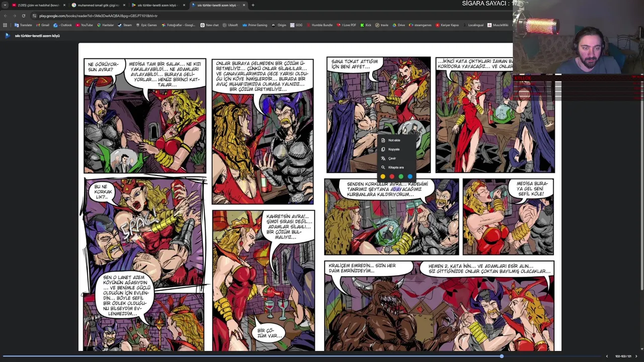Close the 'muhammed ismail gök' tab
Viewport: 644px width, 362px height.
(124, 5)
